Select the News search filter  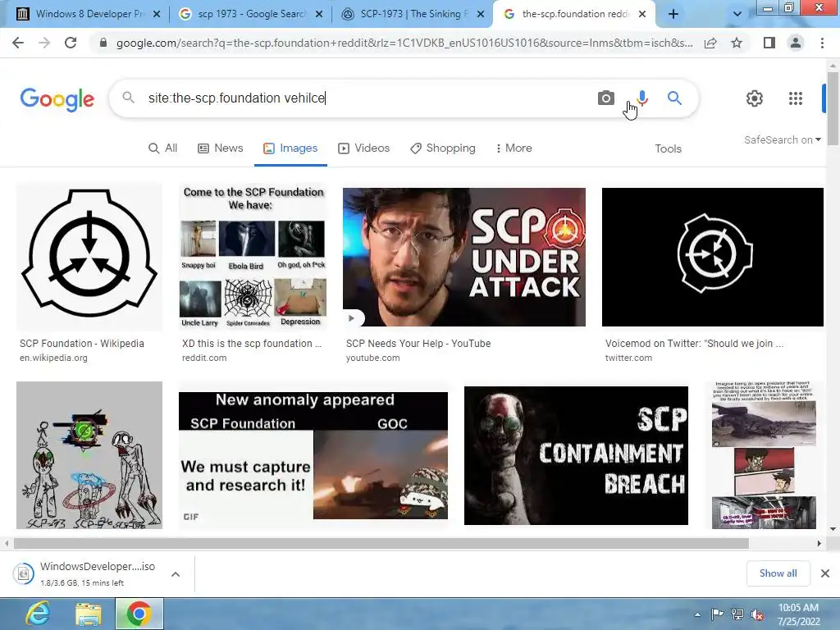point(220,148)
